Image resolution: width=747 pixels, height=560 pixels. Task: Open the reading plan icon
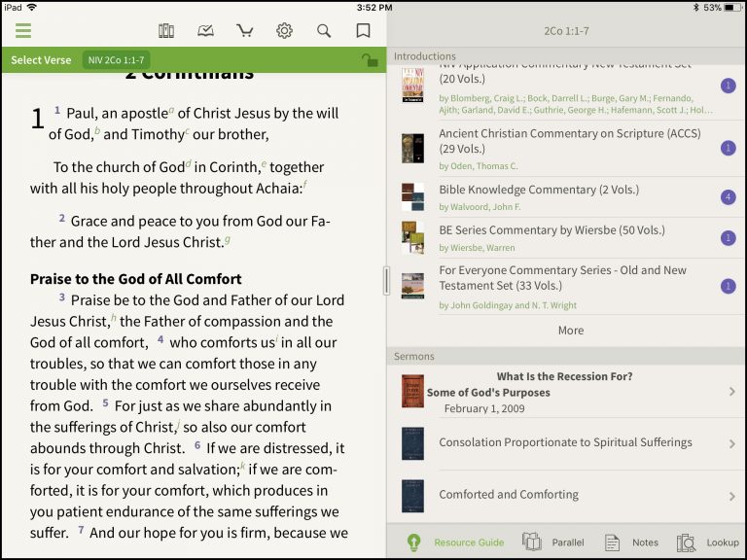pyautogui.click(x=205, y=31)
